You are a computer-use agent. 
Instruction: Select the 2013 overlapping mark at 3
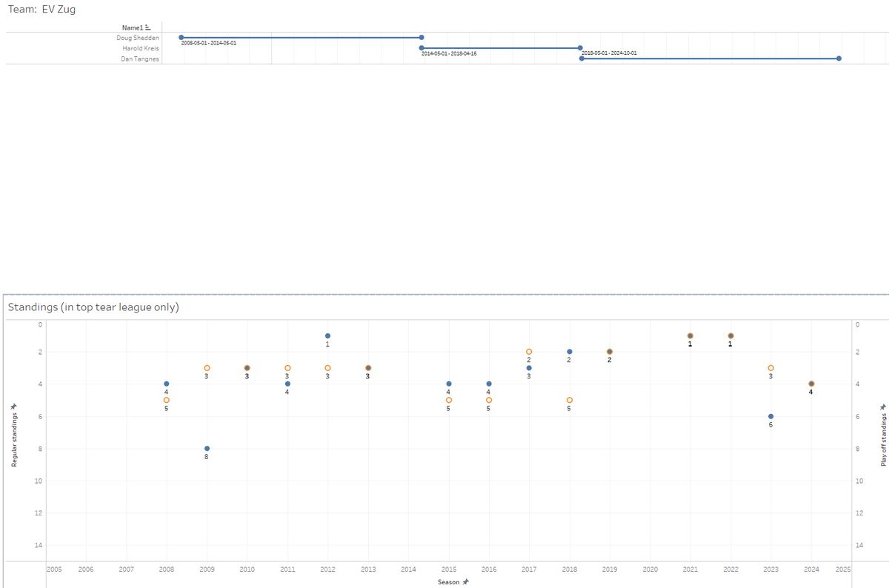click(368, 368)
